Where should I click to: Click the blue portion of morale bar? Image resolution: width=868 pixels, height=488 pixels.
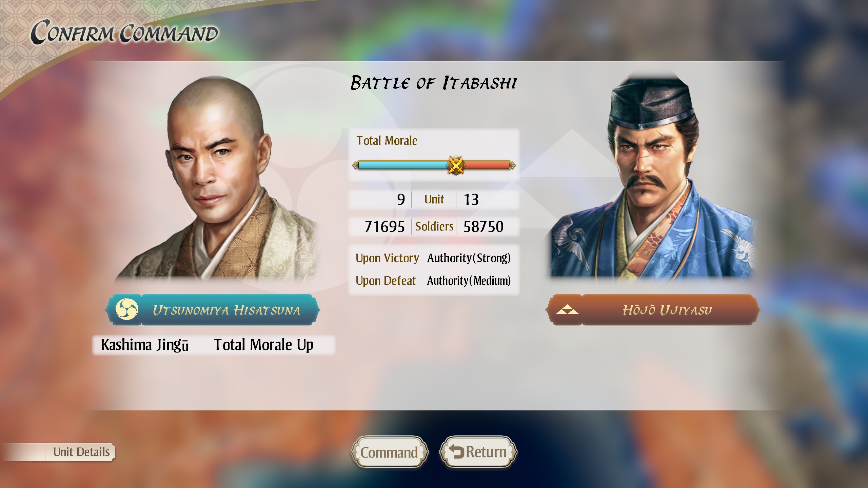point(402,165)
